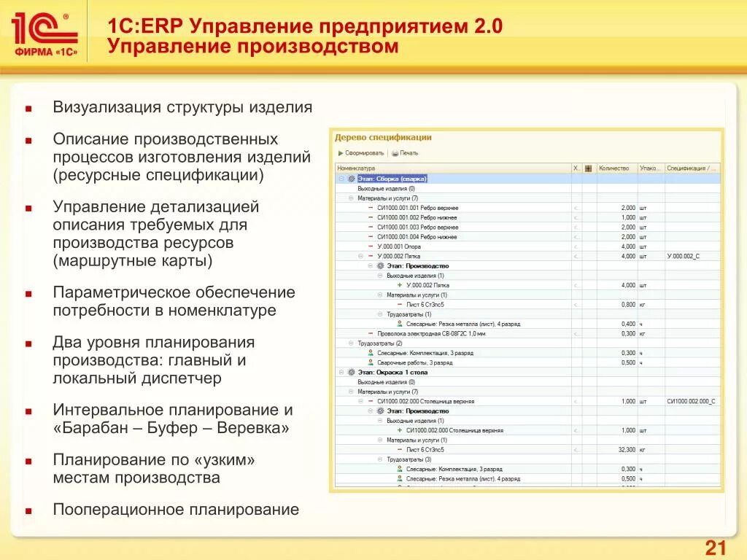This screenshot has height=560, width=747.
Task: Click gear icon of Этап: Окраска 1 стола
Action: tap(351, 373)
